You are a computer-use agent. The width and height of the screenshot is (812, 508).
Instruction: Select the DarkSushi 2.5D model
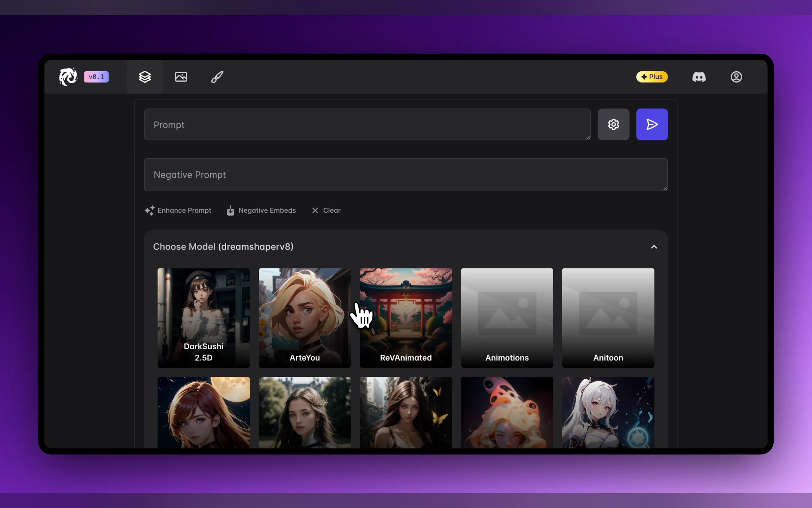[x=203, y=317]
